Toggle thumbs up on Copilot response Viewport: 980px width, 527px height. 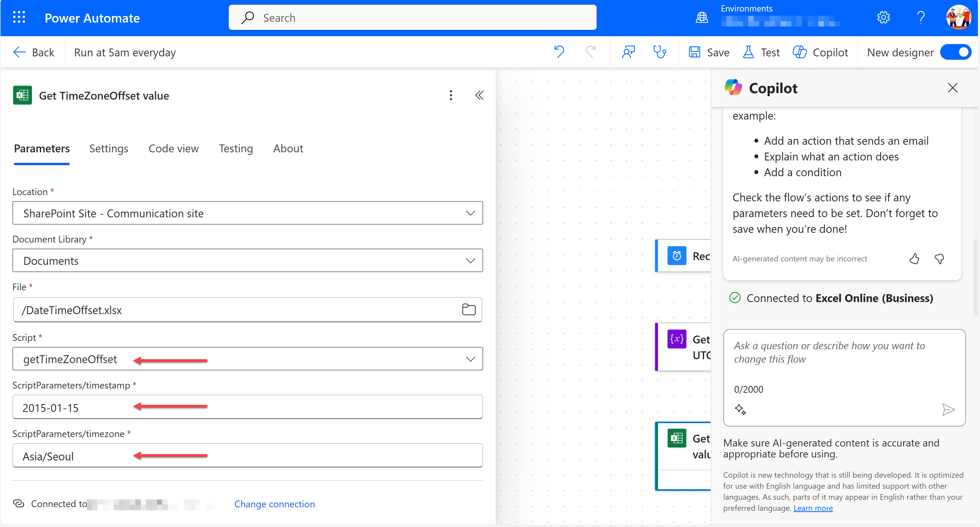click(914, 258)
